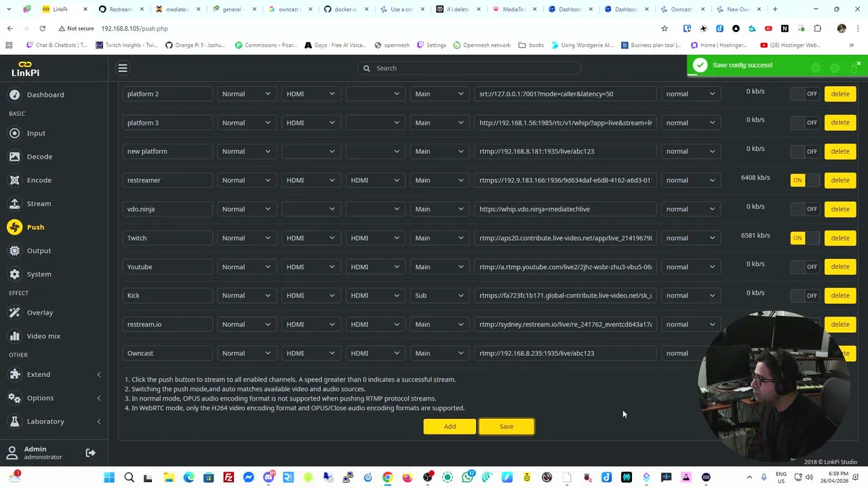Open the Dashboard page in sidebar

[x=45, y=94]
